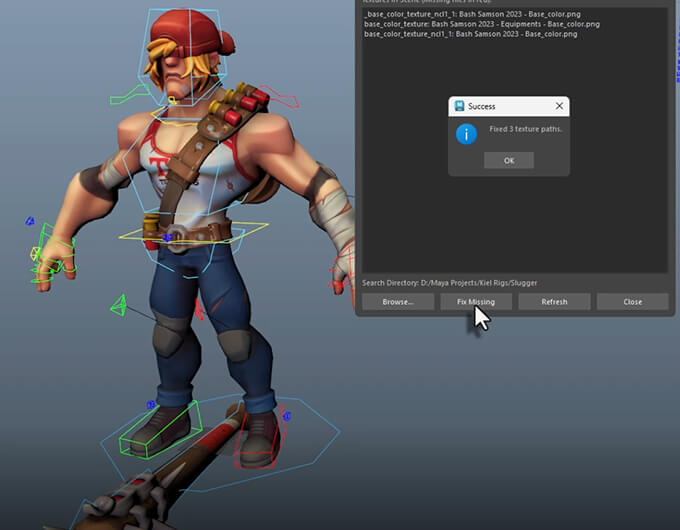
Task: Select the blue marker beside red foot
Action: pos(286,415)
